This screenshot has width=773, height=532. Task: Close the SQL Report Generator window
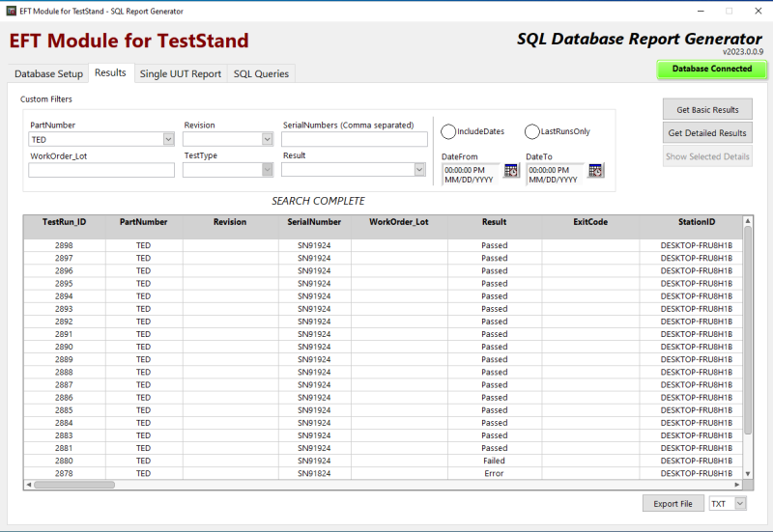pyautogui.click(x=759, y=11)
